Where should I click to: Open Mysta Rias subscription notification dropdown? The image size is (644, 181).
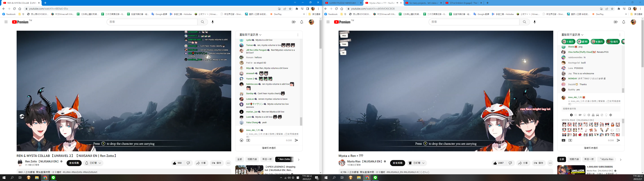click(416, 163)
